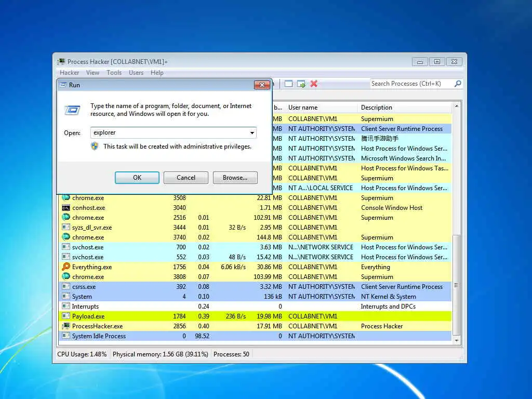Click the Process Hacker title bar icon

pyautogui.click(x=61, y=61)
